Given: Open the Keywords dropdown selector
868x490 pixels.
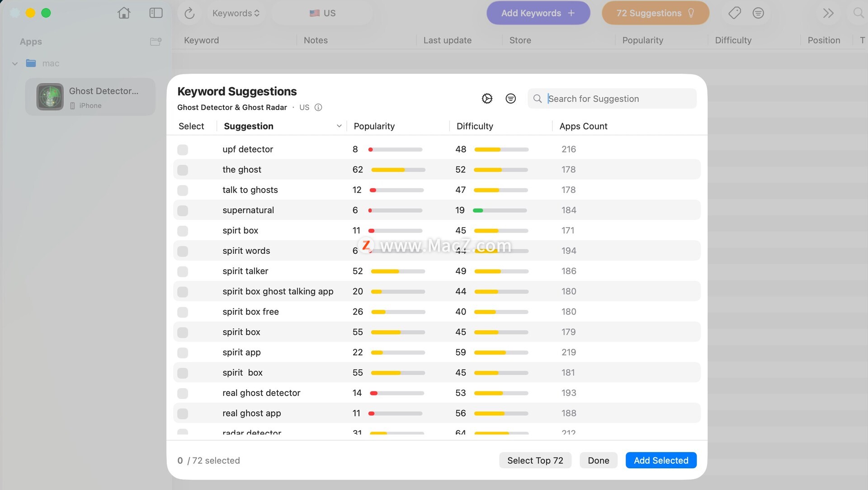Looking at the screenshot, I should coord(236,13).
